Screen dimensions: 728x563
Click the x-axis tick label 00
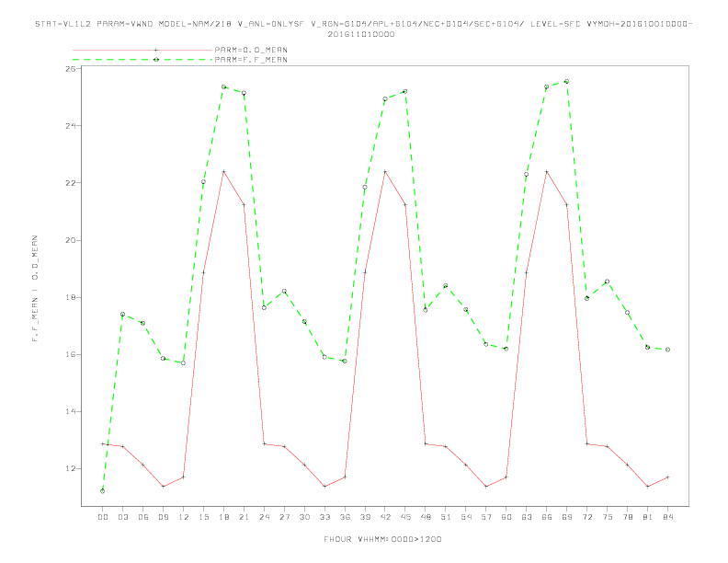103,517
